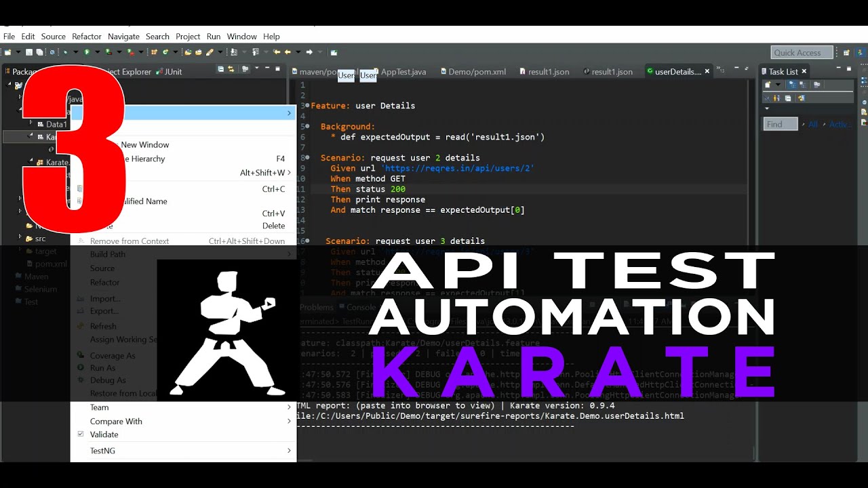Click the Open Type folder toolbar icon

coord(188,52)
